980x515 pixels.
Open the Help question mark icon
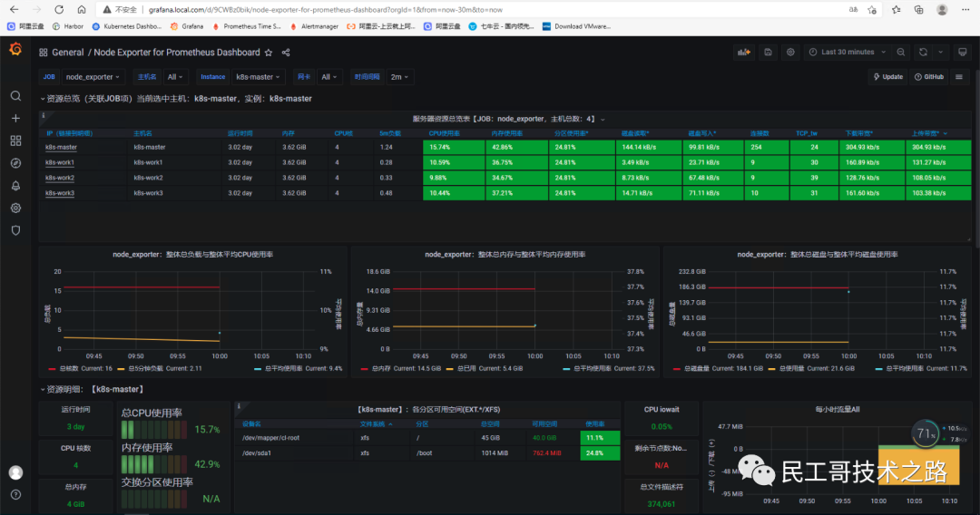[x=15, y=494]
